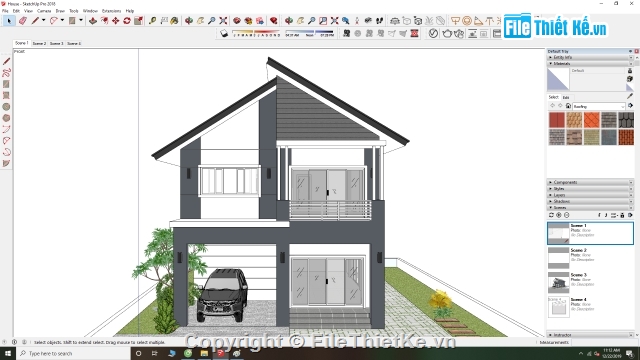This screenshot has width=640, height=360.
Task: Collapse the Scenes panel
Action: (589, 208)
